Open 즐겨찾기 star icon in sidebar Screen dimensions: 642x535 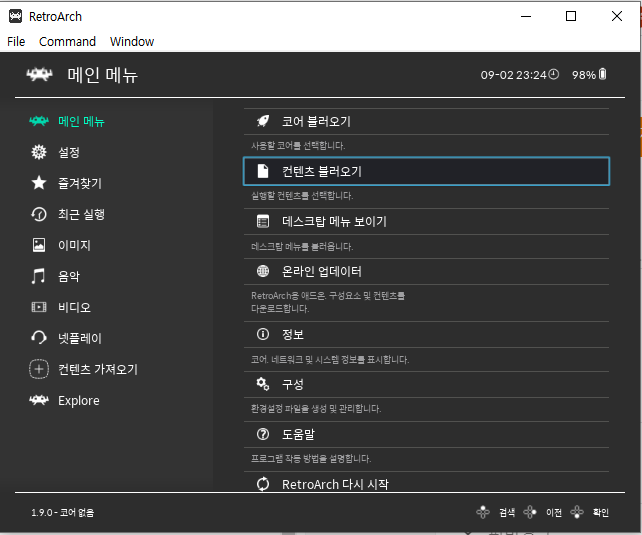(x=39, y=183)
